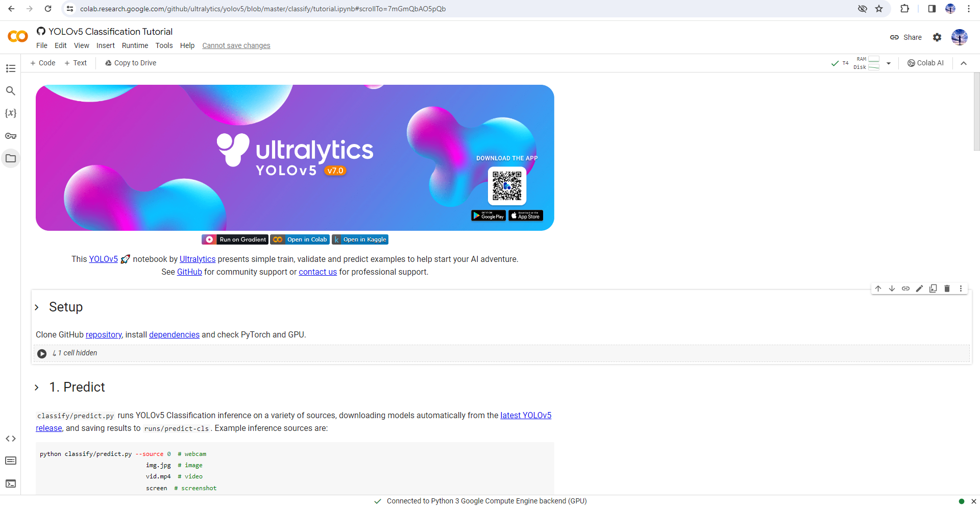Open the Help menu
Viewport: 980px width, 507px height.
(187, 45)
